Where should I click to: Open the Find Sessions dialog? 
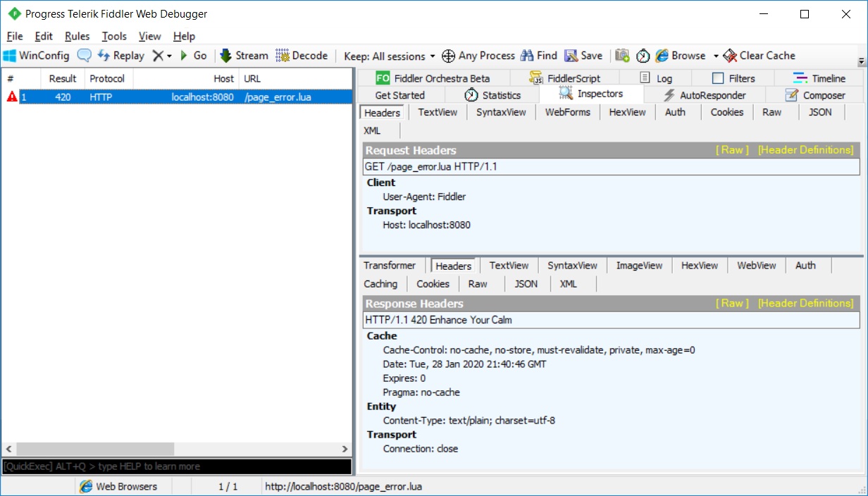coord(538,55)
